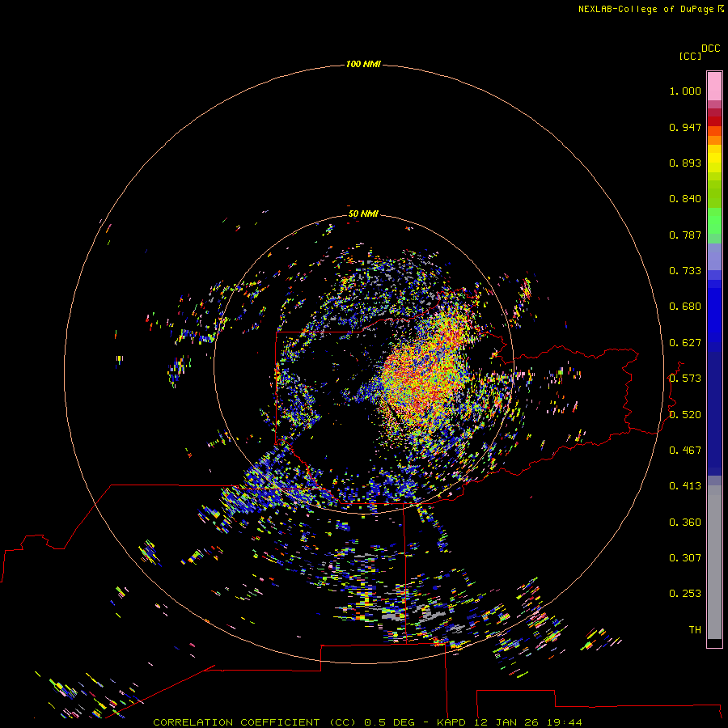Click the 0.893 legend value
Image resolution: width=728 pixels, height=728 pixels.
tap(685, 163)
